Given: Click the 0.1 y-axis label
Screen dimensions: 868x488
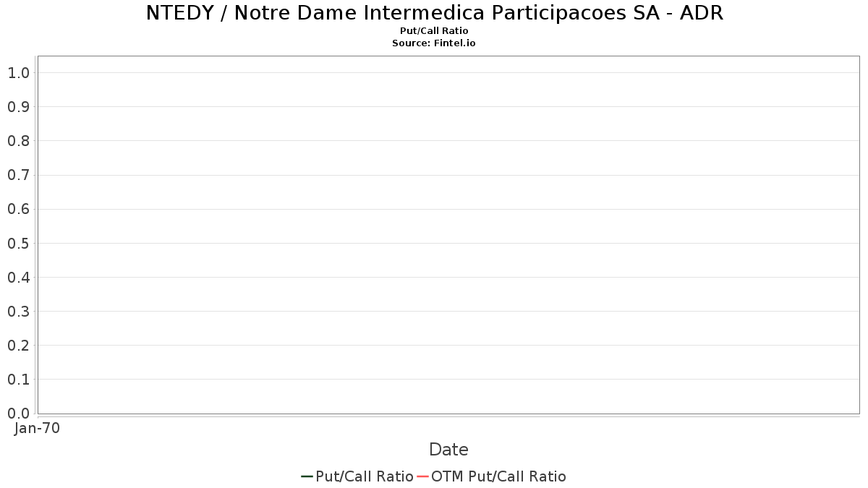Looking at the screenshot, I should 18,380.
